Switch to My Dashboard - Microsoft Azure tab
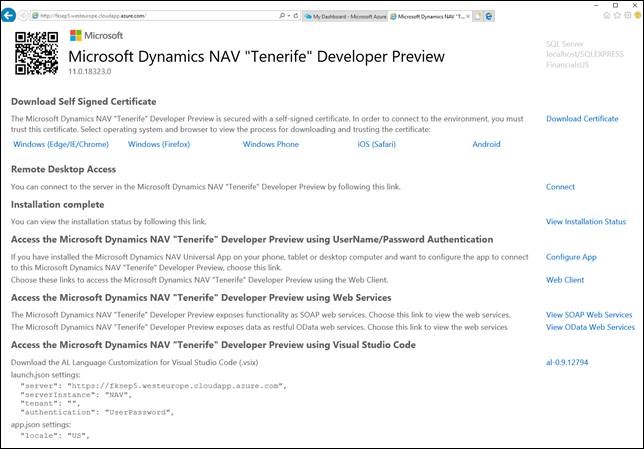 (347, 16)
